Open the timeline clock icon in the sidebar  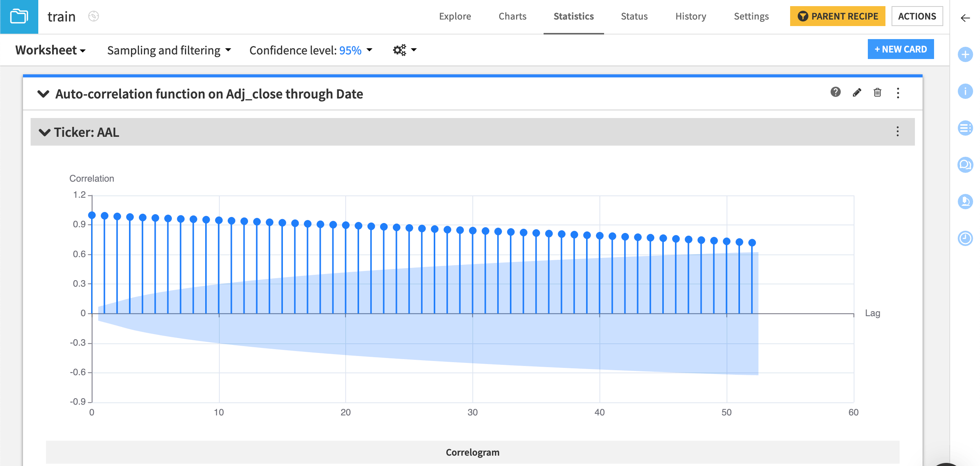tap(965, 238)
